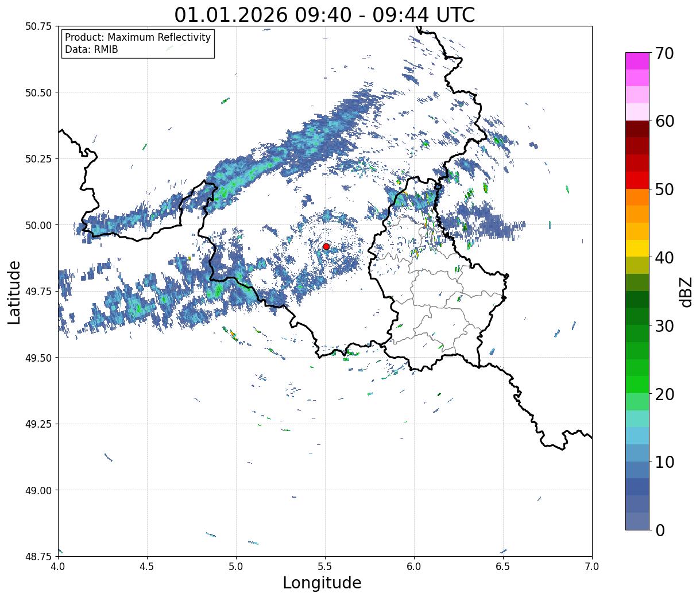Click the colorbar tick label 10
Viewport: 700px width, 597px height.
point(665,462)
